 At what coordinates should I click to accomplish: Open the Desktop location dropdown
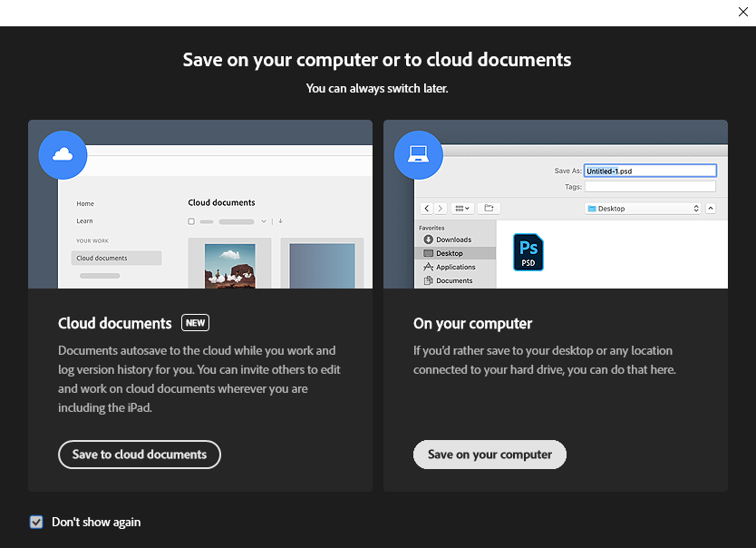(644, 209)
